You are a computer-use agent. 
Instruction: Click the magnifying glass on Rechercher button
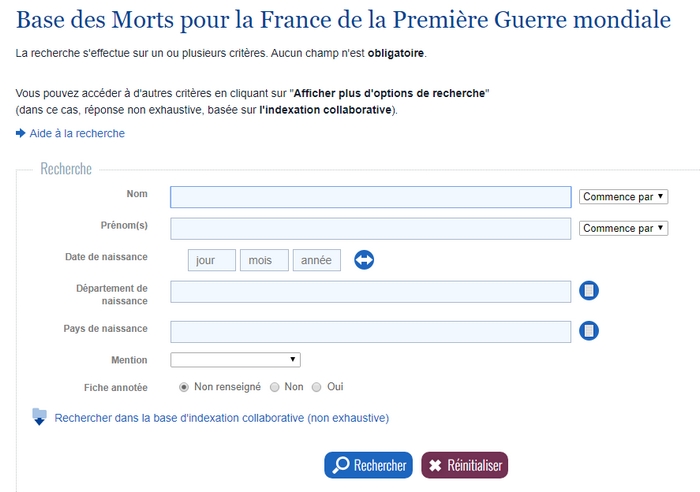pos(341,465)
